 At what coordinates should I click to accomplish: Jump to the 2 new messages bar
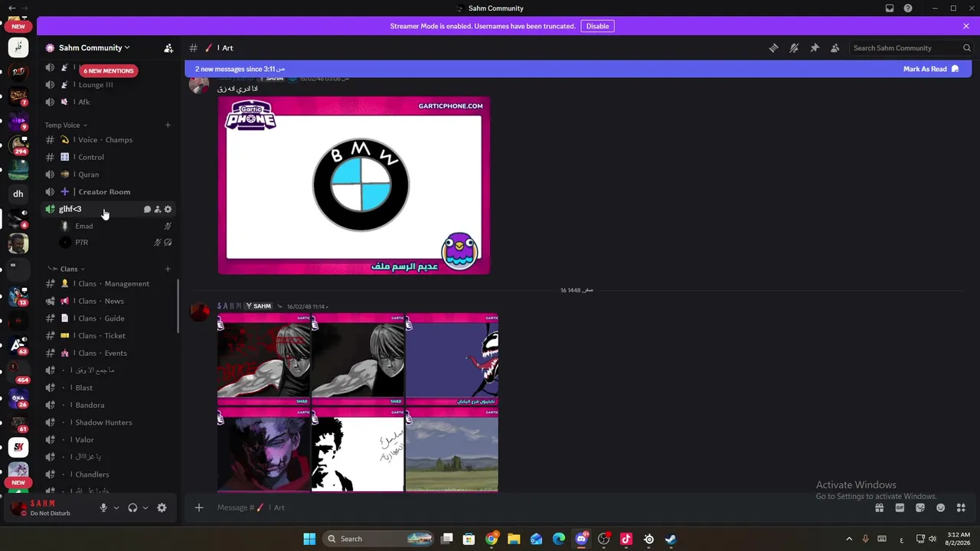(x=578, y=69)
